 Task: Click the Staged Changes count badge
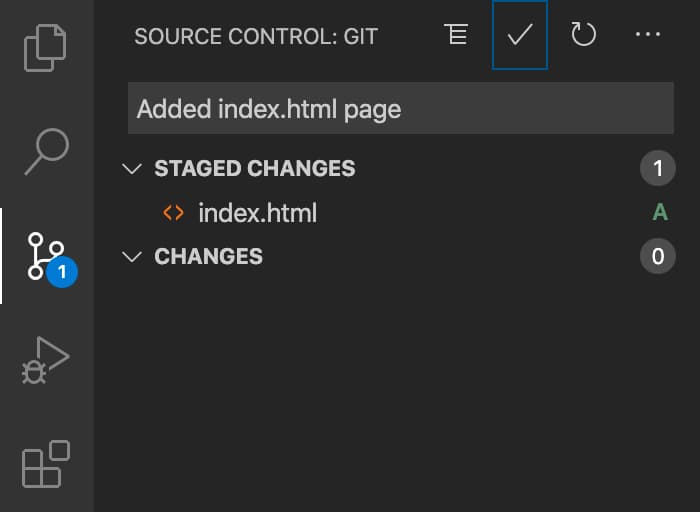pyautogui.click(x=658, y=168)
